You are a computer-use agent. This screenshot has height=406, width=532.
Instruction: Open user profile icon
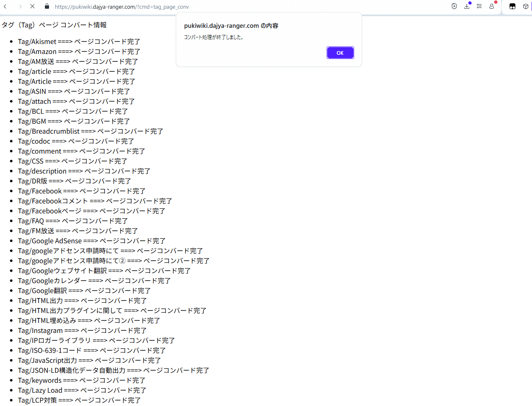pyautogui.click(x=492, y=6)
